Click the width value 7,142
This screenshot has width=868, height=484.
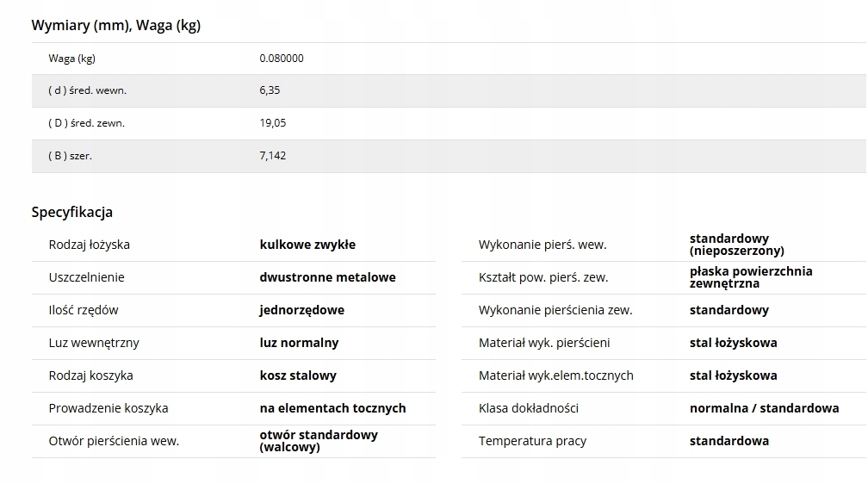[x=273, y=156]
